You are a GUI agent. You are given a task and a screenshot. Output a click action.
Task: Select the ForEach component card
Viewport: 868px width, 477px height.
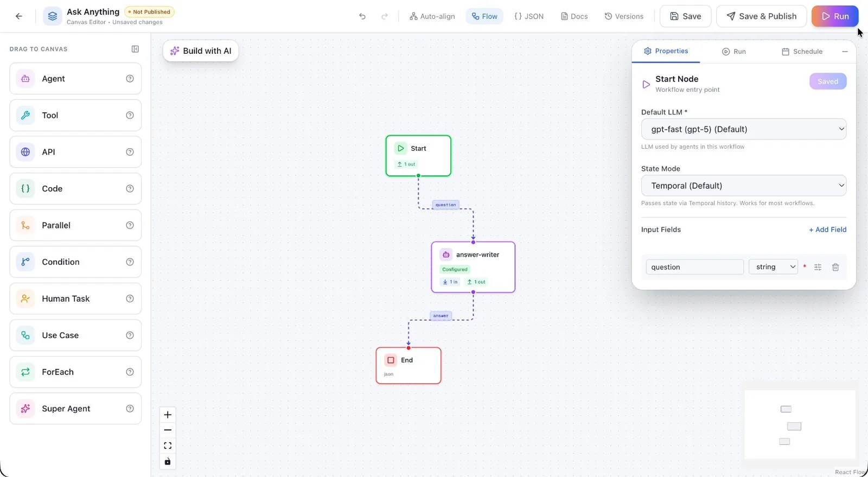click(75, 372)
